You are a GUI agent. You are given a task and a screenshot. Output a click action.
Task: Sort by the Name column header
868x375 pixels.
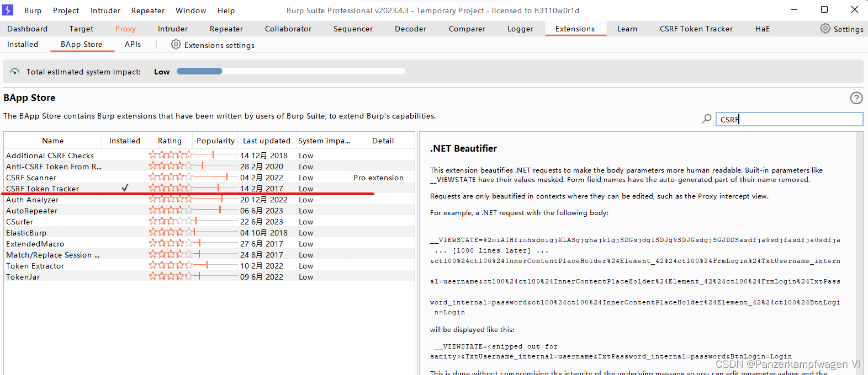click(x=53, y=141)
